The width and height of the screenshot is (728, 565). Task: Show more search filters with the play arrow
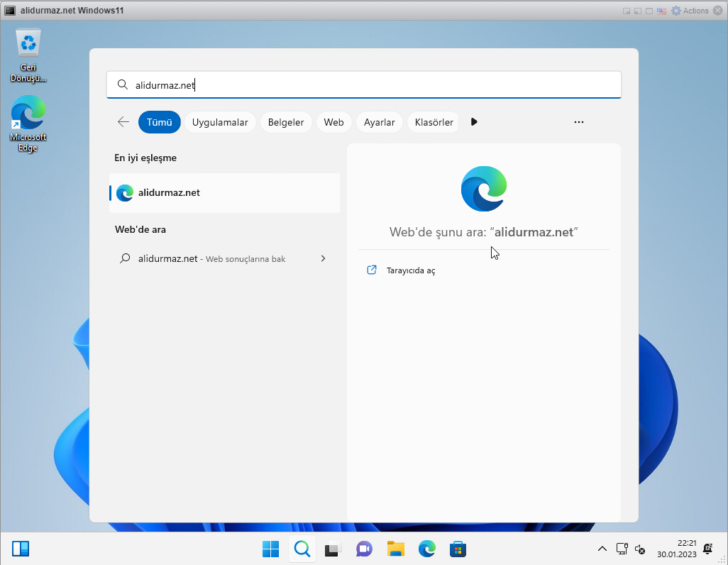click(474, 122)
